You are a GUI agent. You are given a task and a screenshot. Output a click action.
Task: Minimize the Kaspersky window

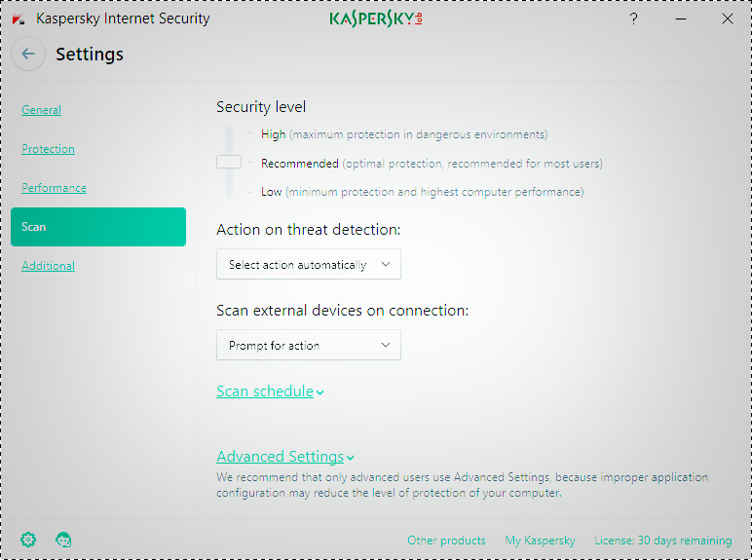click(680, 19)
